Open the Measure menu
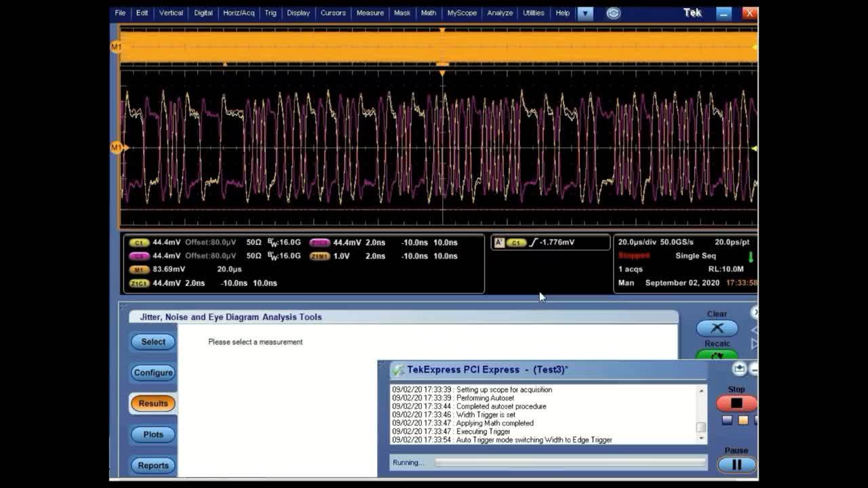Screen dimensions: 868x488 [370, 13]
